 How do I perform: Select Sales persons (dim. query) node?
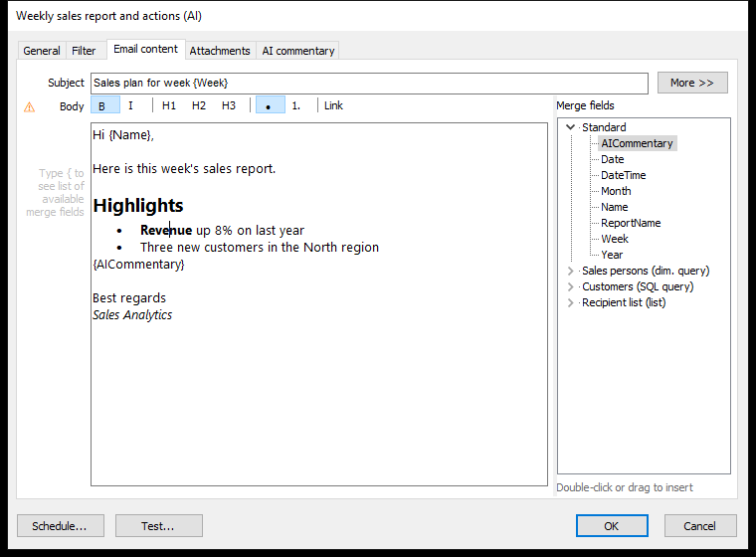click(x=646, y=271)
